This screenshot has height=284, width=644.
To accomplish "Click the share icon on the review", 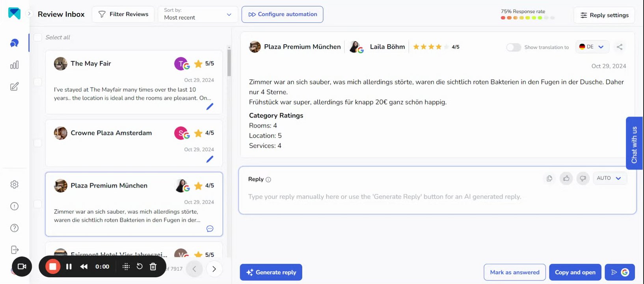I will click(x=620, y=47).
